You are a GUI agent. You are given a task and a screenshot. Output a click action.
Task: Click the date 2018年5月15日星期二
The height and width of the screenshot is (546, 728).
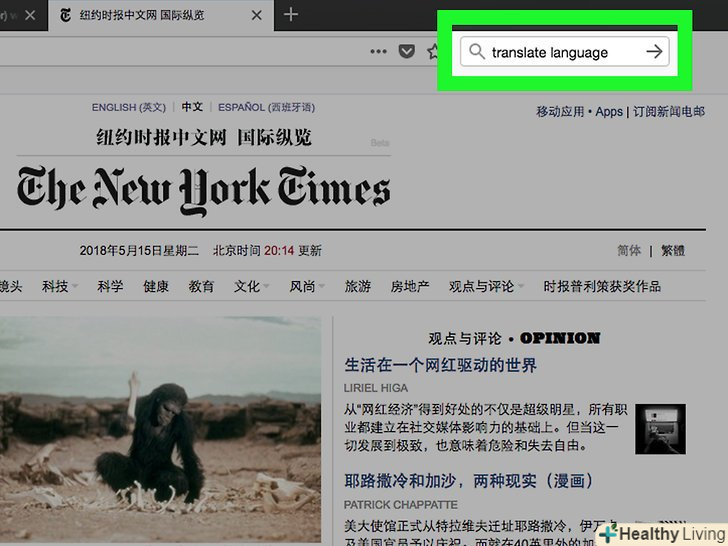pos(139,251)
